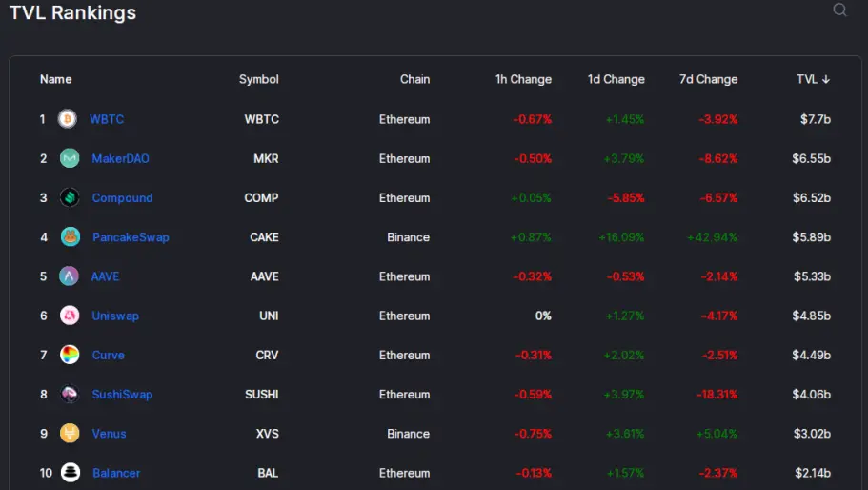The width and height of the screenshot is (868, 490).
Task: Click the Venus logo icon
Action: pyautogui.click(x=70, y=434)
